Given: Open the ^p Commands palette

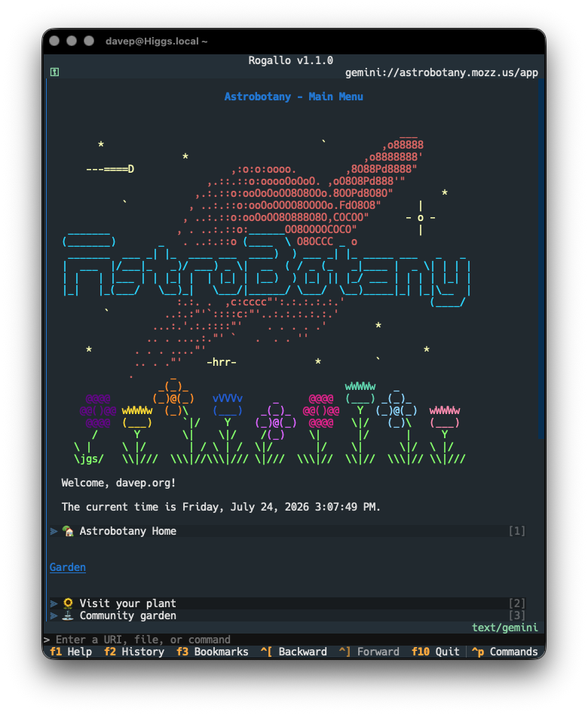Looking at the screenshot, I should click(505, 652).
